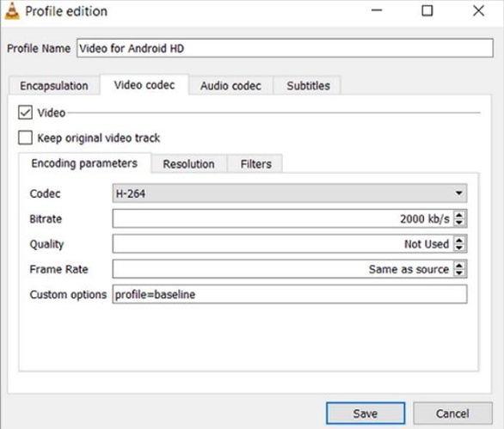The width and height of the screenshot is (504, 429).
Task: Switch to the Encapsulation tab
Action: 54,86
